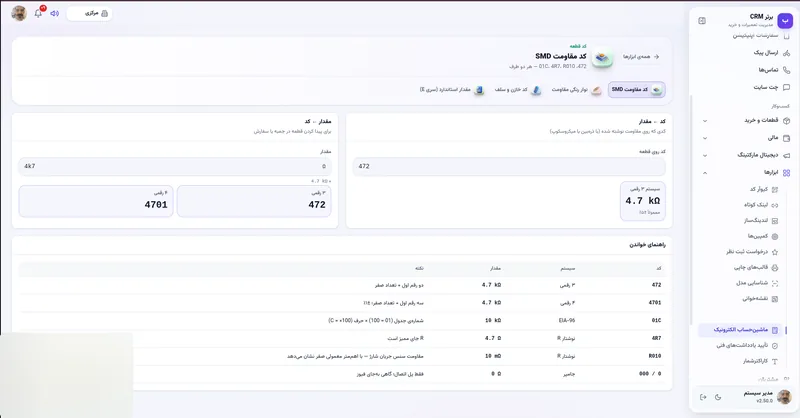This screenshot has height=418, width=800.
Task: Open the مرکزی branch selector
Action: pos(89,13)
